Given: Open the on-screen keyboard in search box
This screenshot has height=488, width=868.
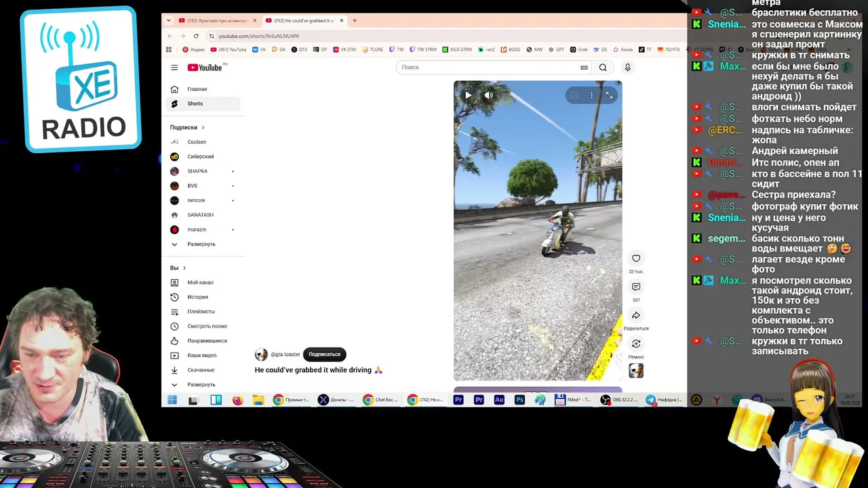Looking at the screenshot, I should point(584,67).
